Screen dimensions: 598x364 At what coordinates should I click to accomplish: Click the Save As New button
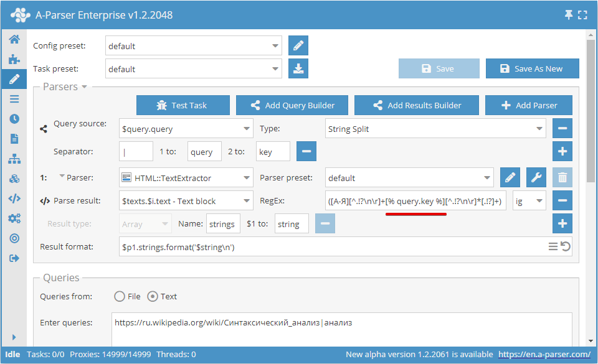(532, 68)
